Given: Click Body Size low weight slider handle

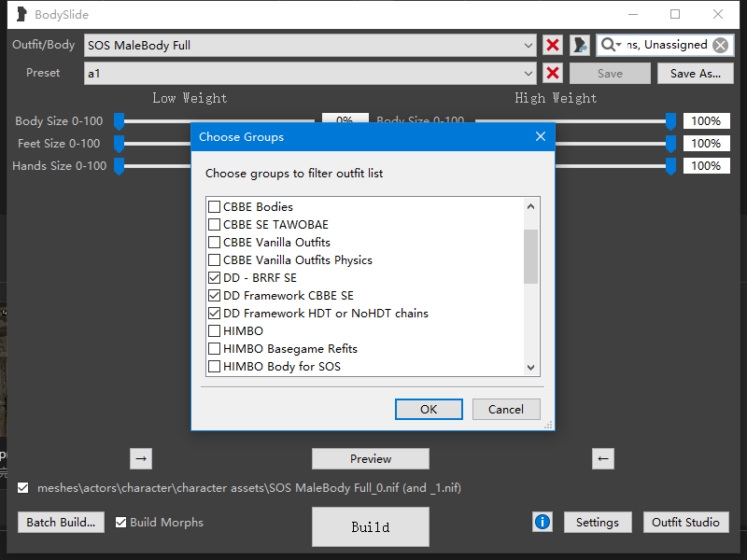Looking at the screenshot, I should click(x=120, y=122).
